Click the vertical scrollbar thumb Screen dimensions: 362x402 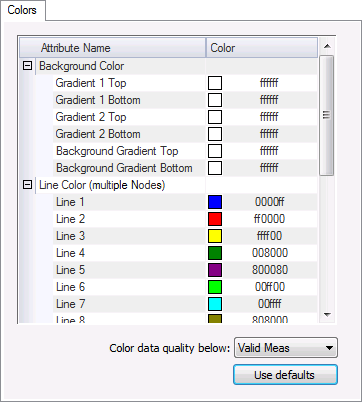(x=327, y=115)
